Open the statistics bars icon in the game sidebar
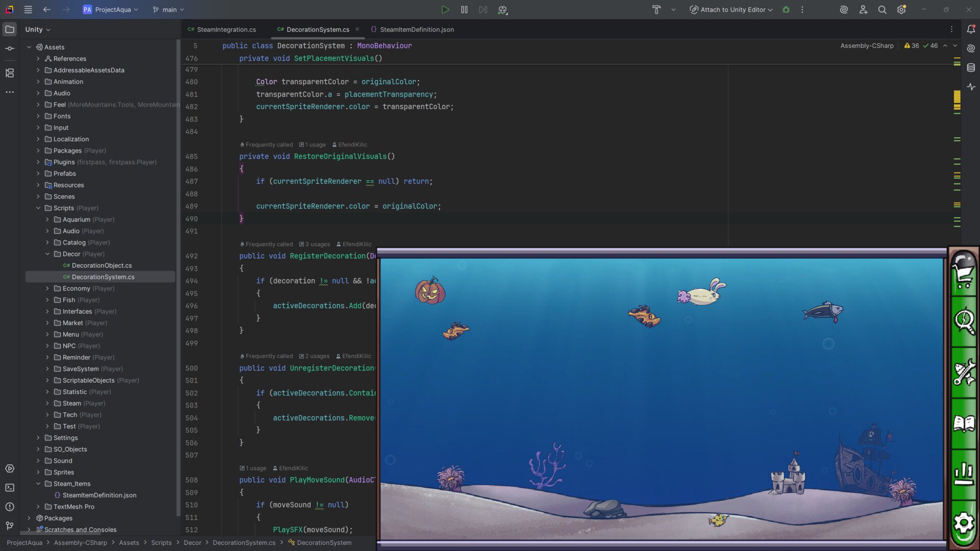Image resolution: width=980 pixels, height=551 pixels. coord(964,473)
